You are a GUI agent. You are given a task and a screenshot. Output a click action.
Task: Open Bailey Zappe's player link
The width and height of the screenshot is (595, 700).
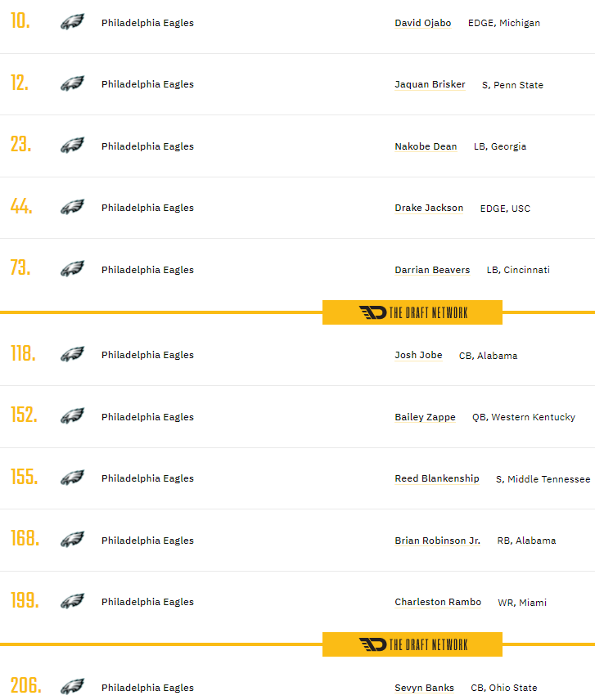click(x=425, y=417)
